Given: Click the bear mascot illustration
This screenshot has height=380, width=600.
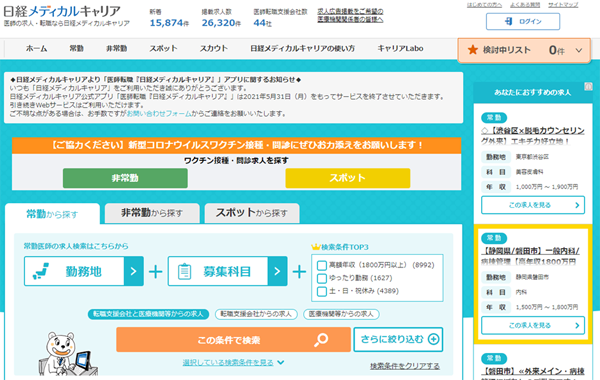Looking at the screenshot, I should [x=68, y=354].
